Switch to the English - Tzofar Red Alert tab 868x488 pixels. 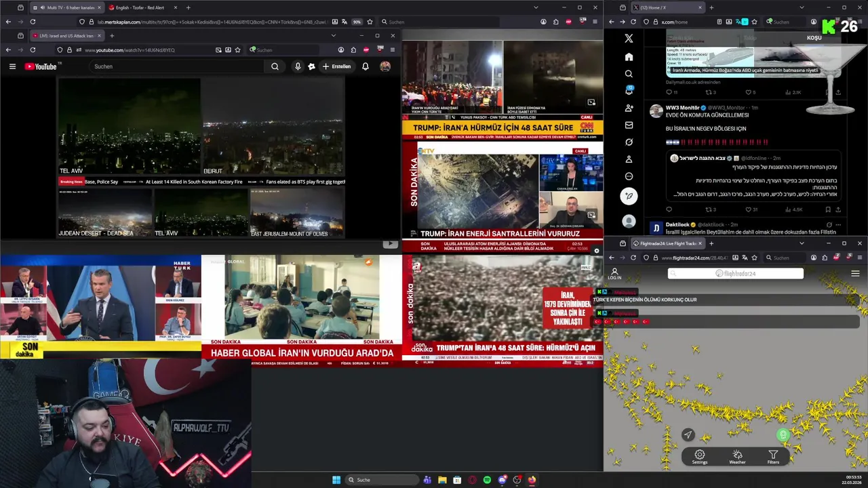point(142,7)
